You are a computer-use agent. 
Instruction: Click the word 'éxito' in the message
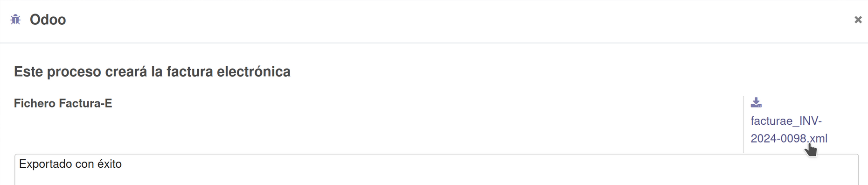110,164
